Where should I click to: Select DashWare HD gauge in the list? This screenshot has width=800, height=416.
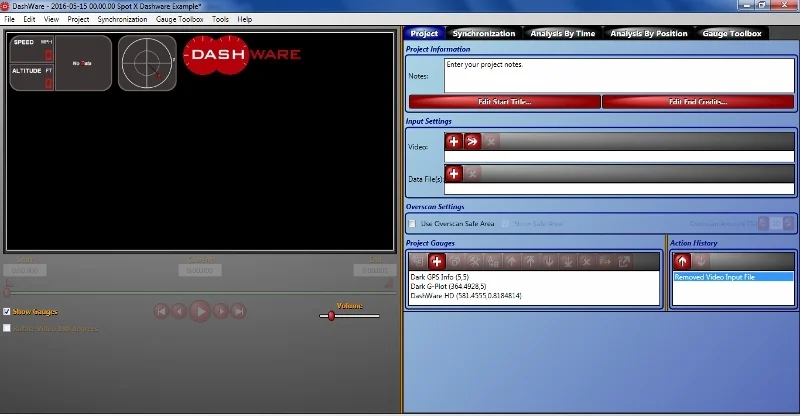click(x=466, y=296)
